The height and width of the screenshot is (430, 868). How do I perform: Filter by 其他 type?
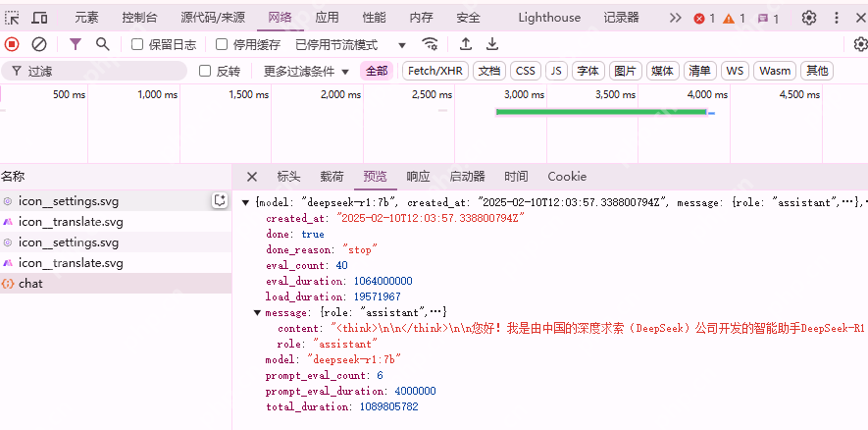[817, 71]
